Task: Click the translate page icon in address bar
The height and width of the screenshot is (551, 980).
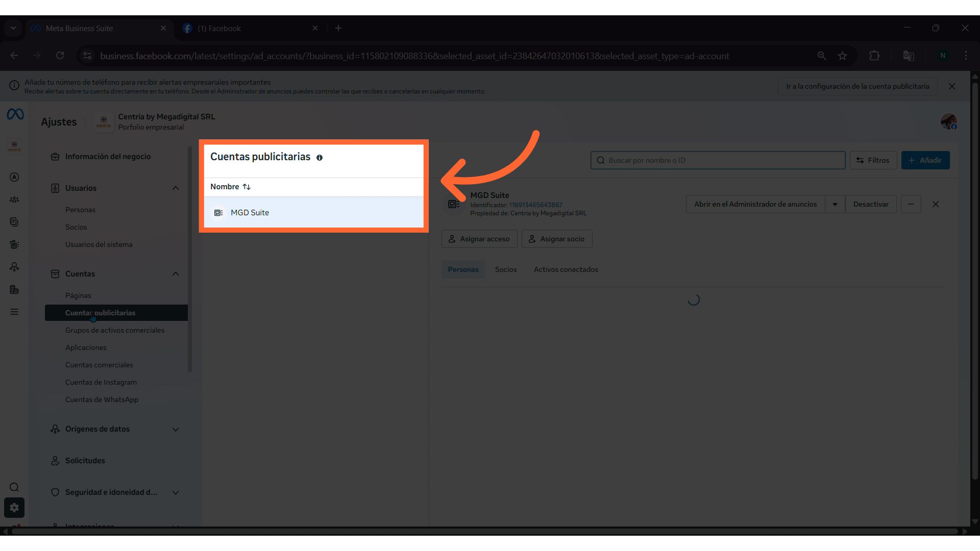Action: (909, 56)
